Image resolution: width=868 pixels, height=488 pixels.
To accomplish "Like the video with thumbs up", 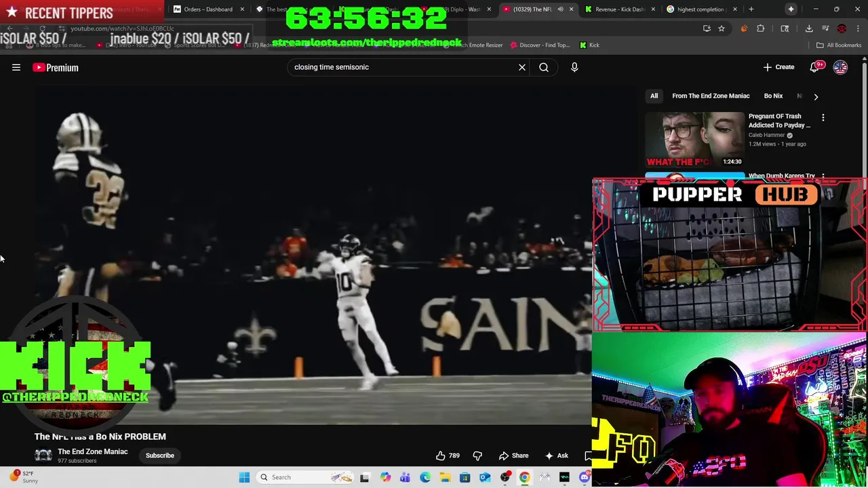I will (x=447, y=455).
